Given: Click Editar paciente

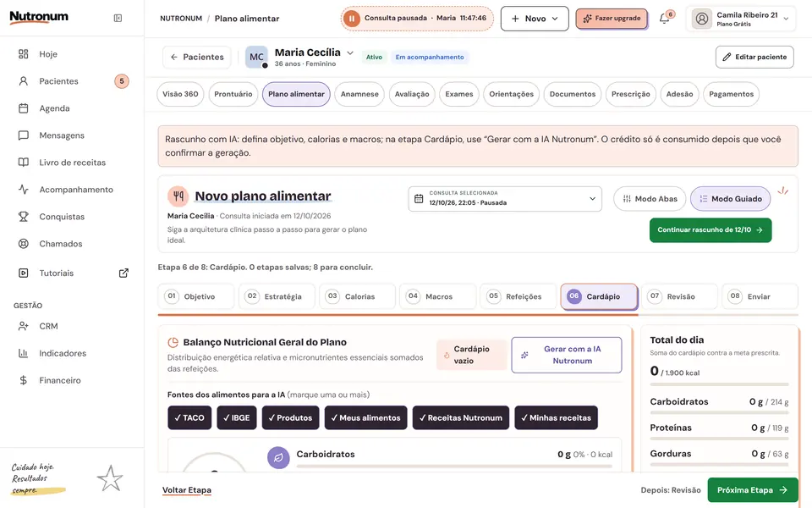Looking at the screenshot, I should [754, 57].
